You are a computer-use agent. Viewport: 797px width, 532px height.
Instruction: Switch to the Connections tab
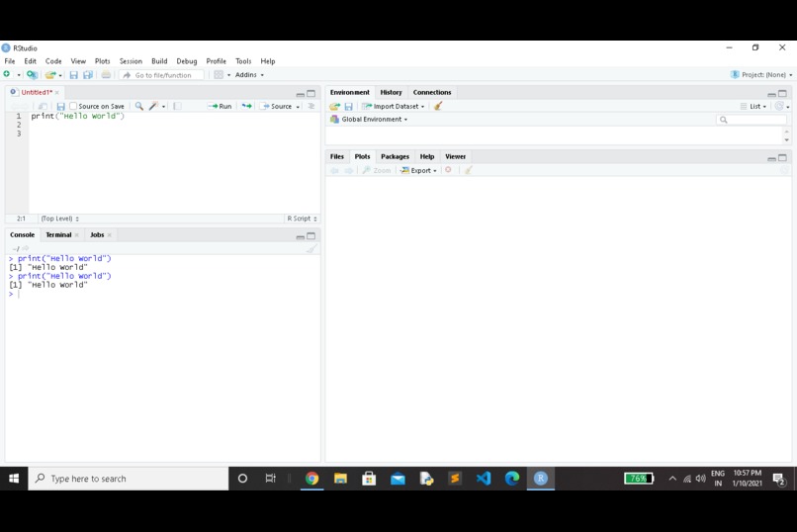pos(432,93)
